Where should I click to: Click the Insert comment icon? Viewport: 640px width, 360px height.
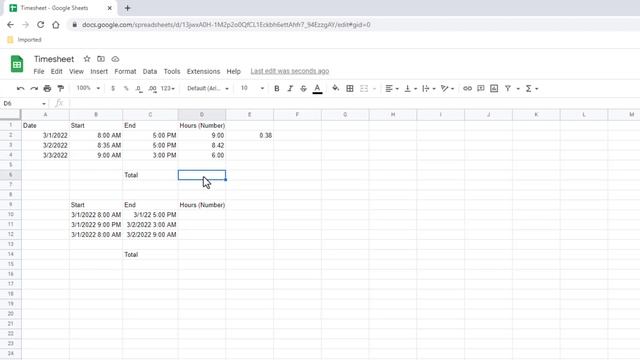click(x=481, y=89)
